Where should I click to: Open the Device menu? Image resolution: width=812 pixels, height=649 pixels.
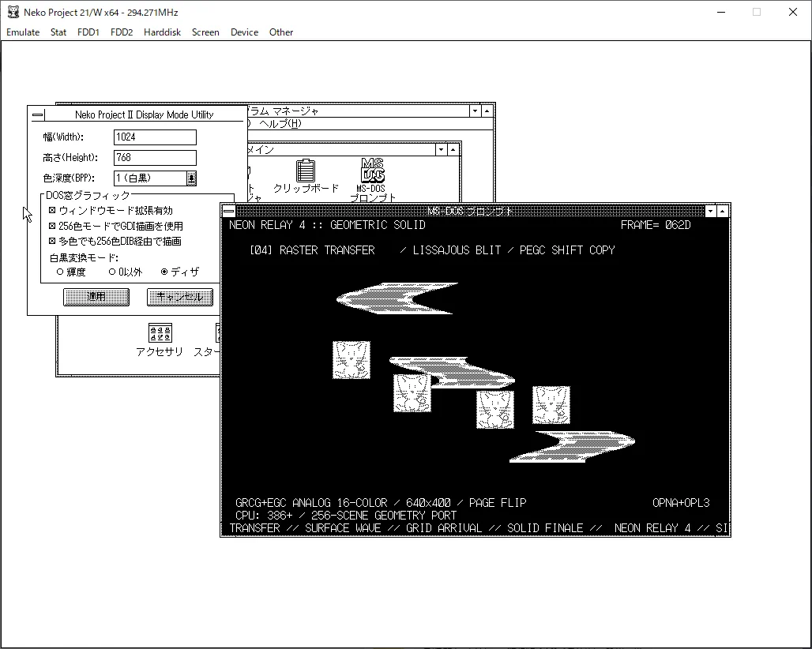point(244,32)
